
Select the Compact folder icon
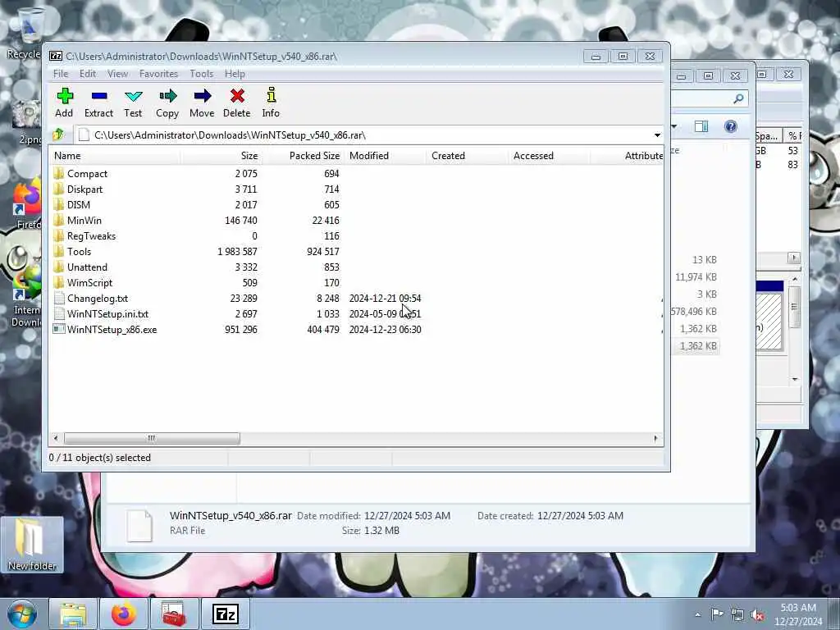click(59, 174)
